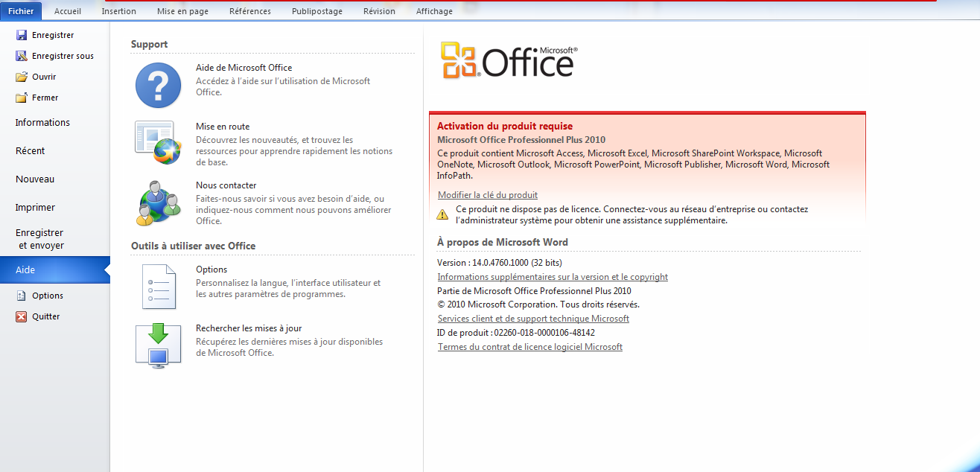Click the Nous contacter people icon
980x472 pixels.
pos(158,202)
